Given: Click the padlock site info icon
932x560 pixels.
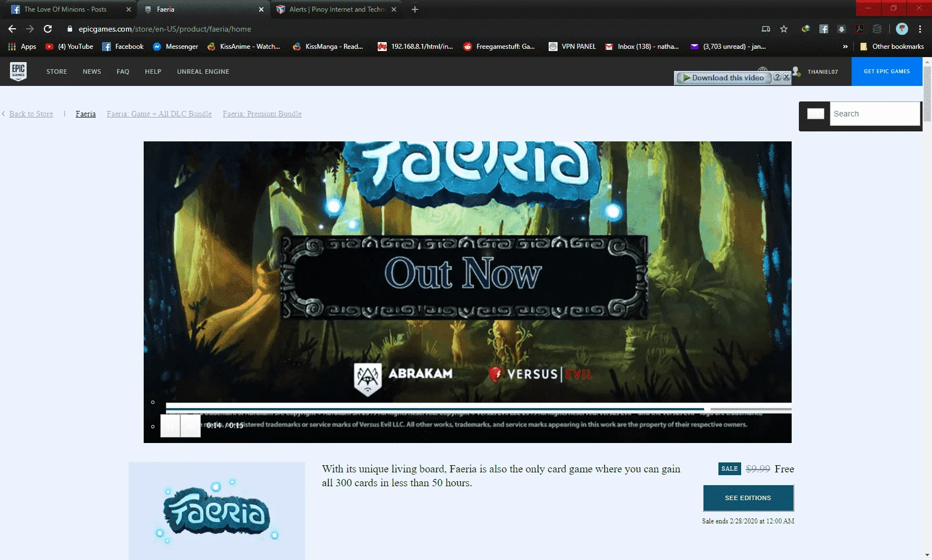Looking at the screenshot, I should pyautogui.click(x=70, y=29).
